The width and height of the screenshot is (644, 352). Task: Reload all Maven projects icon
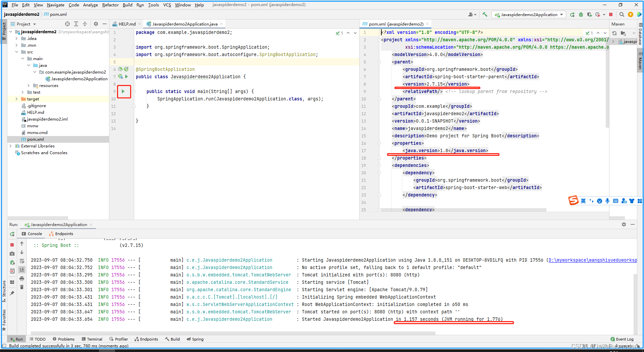pos(614,33)
